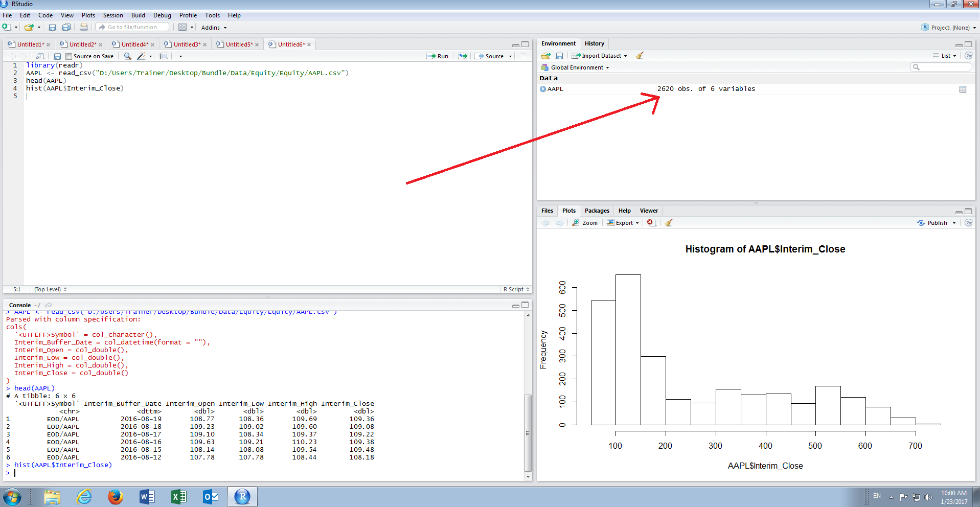This screenshot has width=980, height=507.
Task: Open Find/Replace magnifier in editor toolbar
Action: pos(127,56)
